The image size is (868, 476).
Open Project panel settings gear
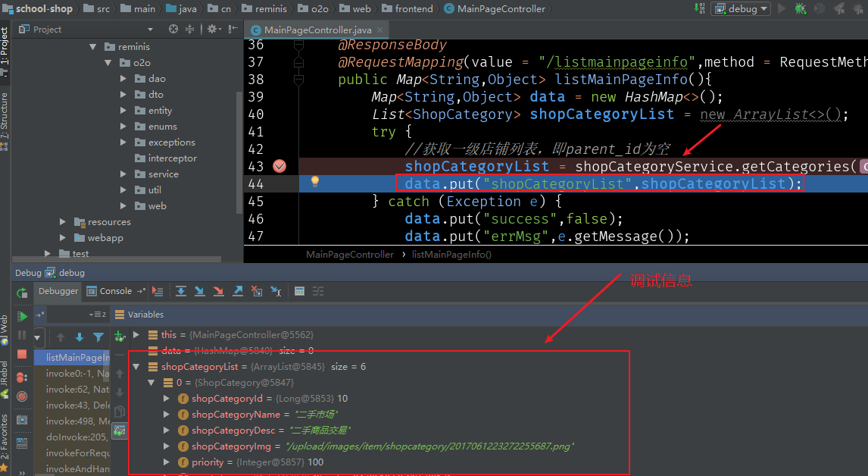pos(213,30)
